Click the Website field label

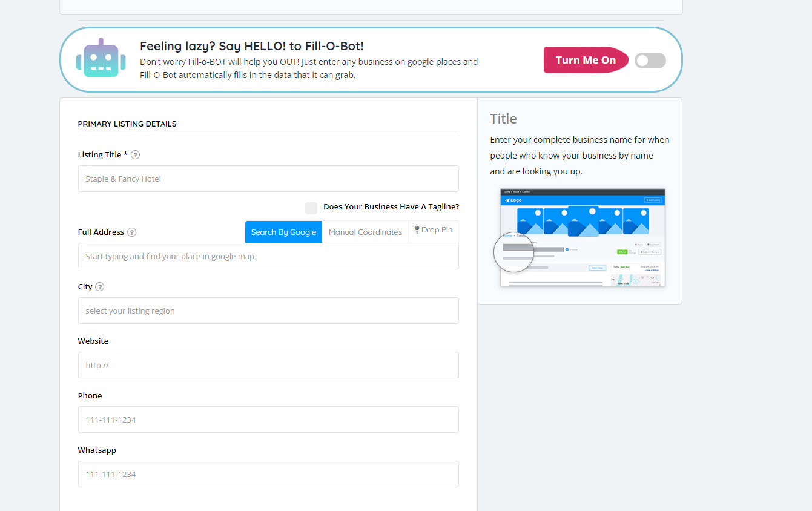click(x=93, y=341)
